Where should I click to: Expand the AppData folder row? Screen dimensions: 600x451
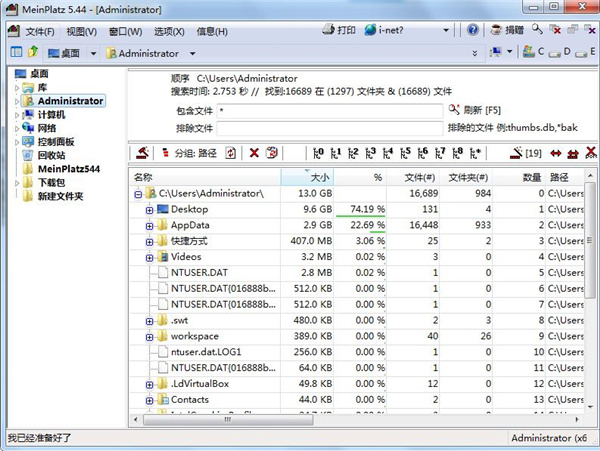tap(150, 225)
